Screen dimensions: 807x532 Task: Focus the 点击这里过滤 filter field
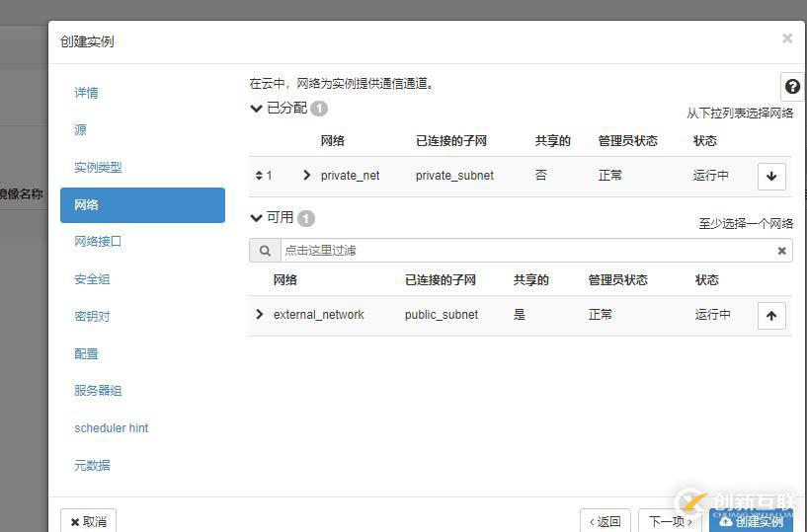528,251
